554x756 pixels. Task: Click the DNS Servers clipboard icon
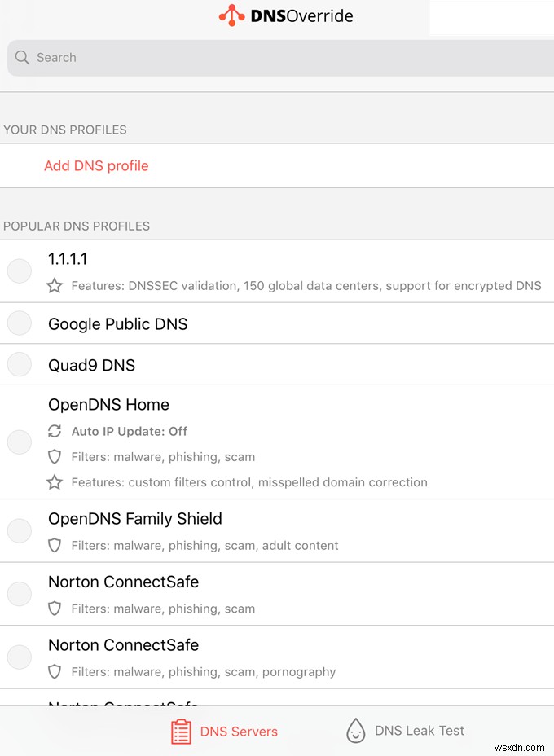(x=181, y=731)
